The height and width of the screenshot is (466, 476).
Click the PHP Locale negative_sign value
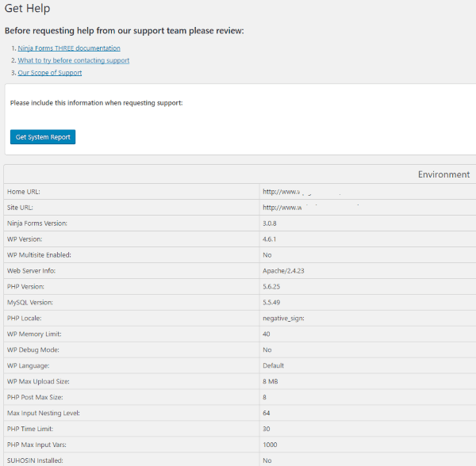point(283,319)
